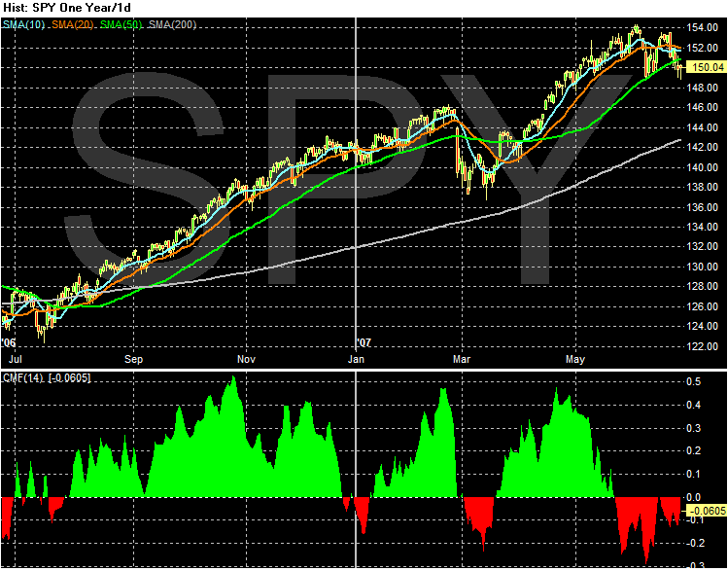
Task: Click the 138.00 price axis label
Action: click(x=705, y=187)
